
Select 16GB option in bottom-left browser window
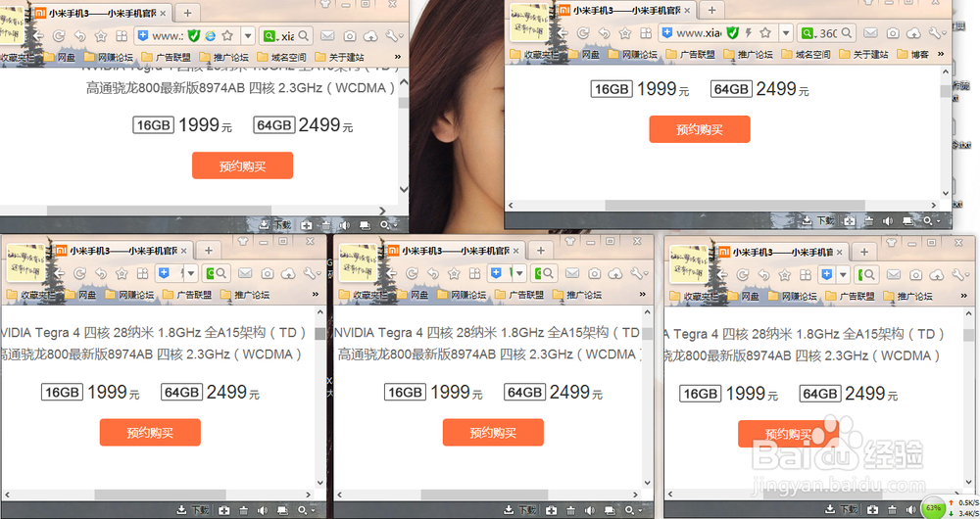62,393
